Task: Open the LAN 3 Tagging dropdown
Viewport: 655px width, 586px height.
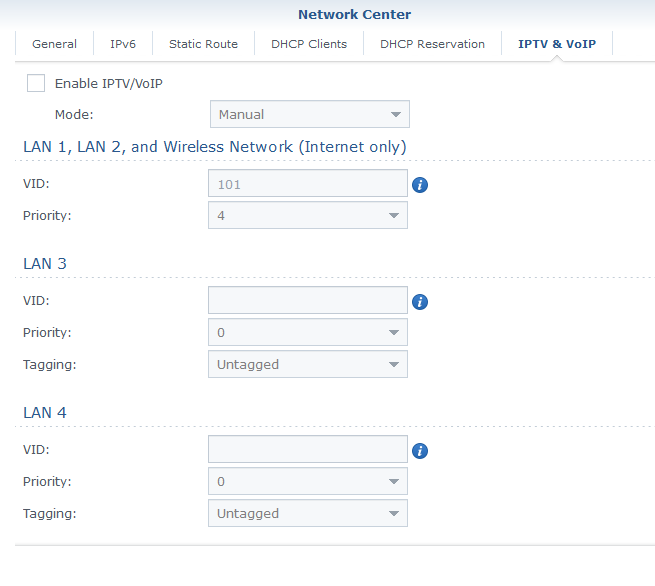Action: [307, 364]
